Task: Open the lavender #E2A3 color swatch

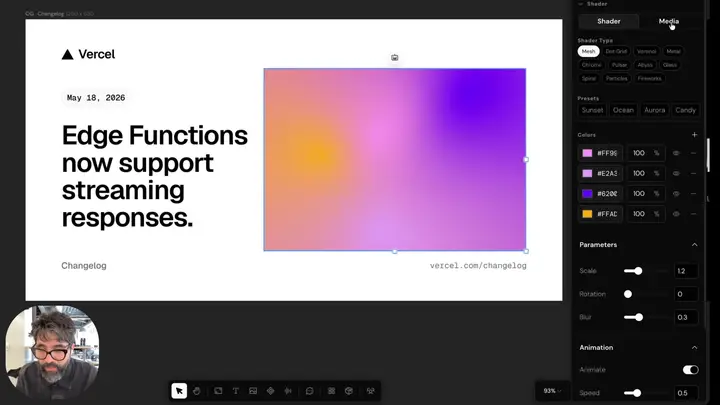Action: click(587, 173)
